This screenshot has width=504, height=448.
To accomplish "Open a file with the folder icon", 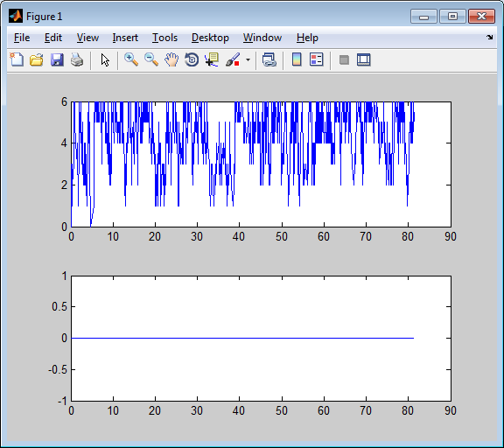I will [37, 59].
